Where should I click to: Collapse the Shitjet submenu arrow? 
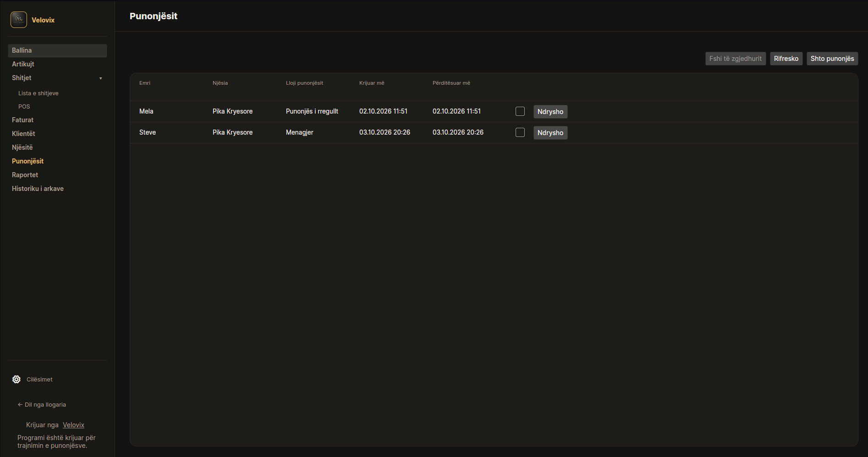coord(101,78)
